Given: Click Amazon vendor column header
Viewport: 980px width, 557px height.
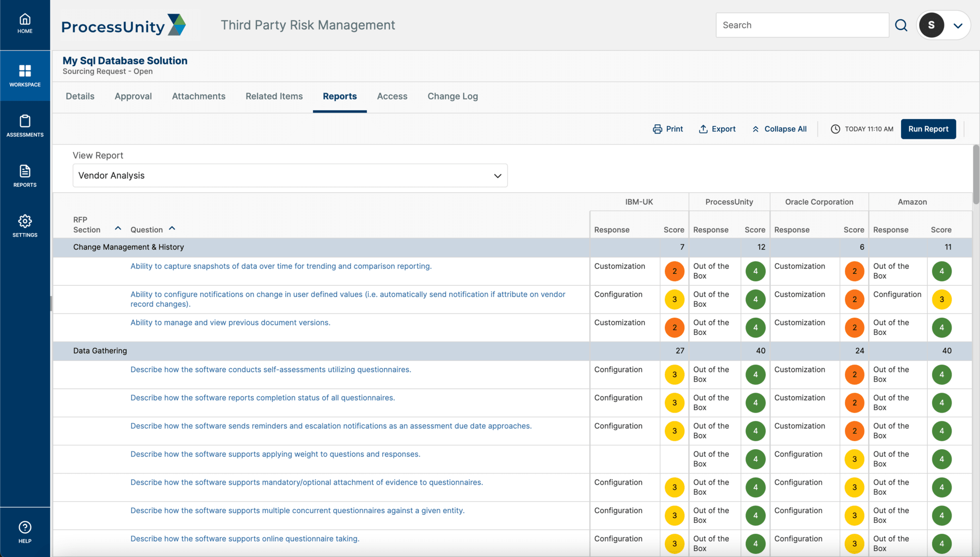Looking at the screenshot, I should 912,202.
